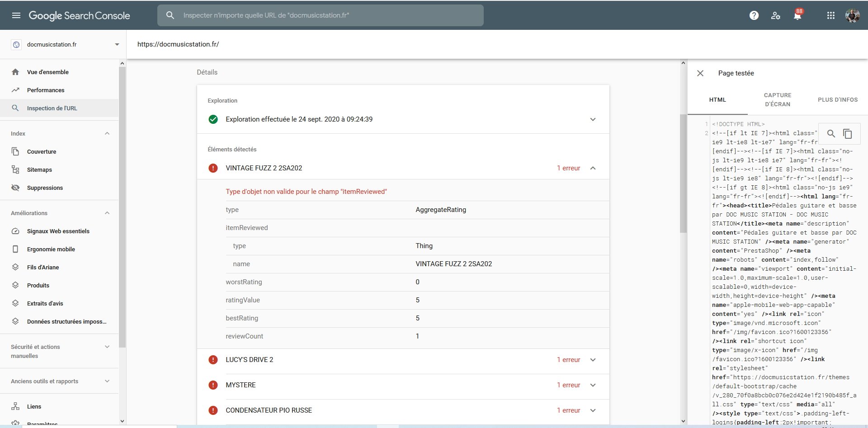The image size is (868, 428).
Task: Click the URL inspection search field
Action: [321, 15]
